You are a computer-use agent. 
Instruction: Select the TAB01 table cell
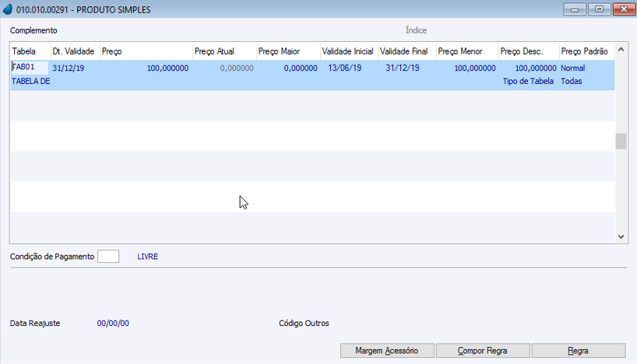[30, 68]
